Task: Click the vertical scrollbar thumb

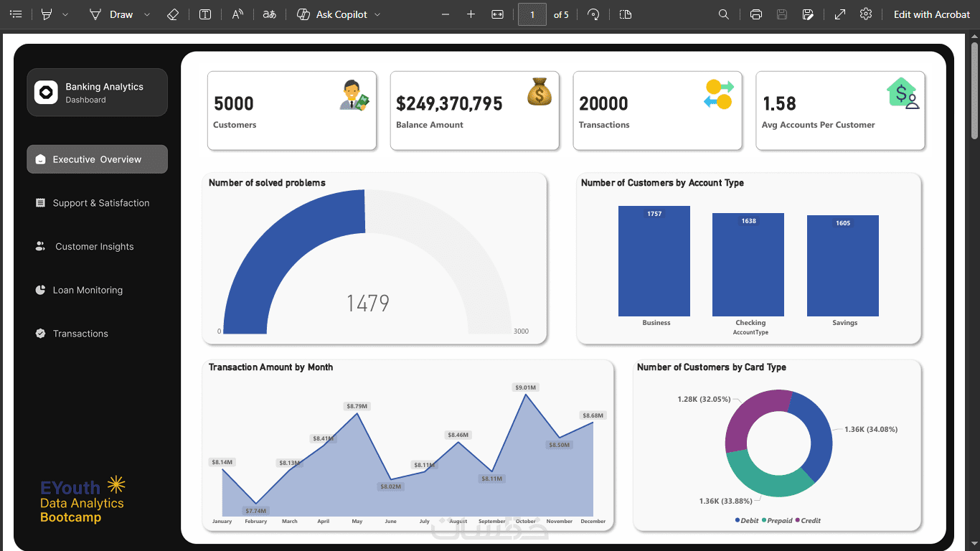Action: point(974,90)
